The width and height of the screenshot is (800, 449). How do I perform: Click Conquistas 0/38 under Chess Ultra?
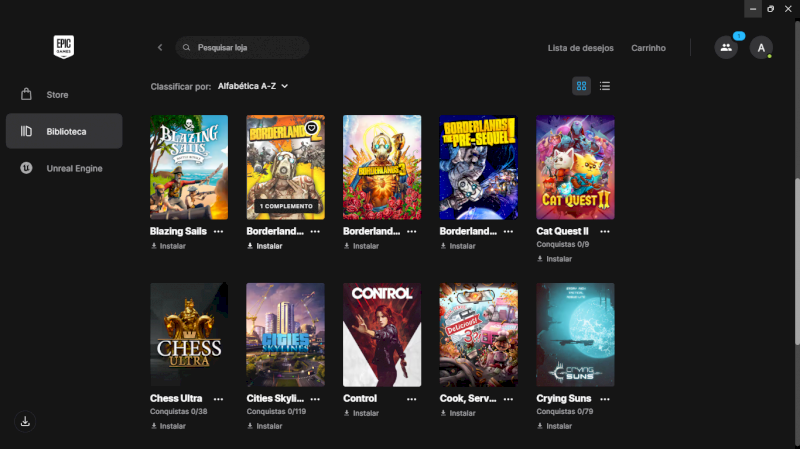point(179,411)
